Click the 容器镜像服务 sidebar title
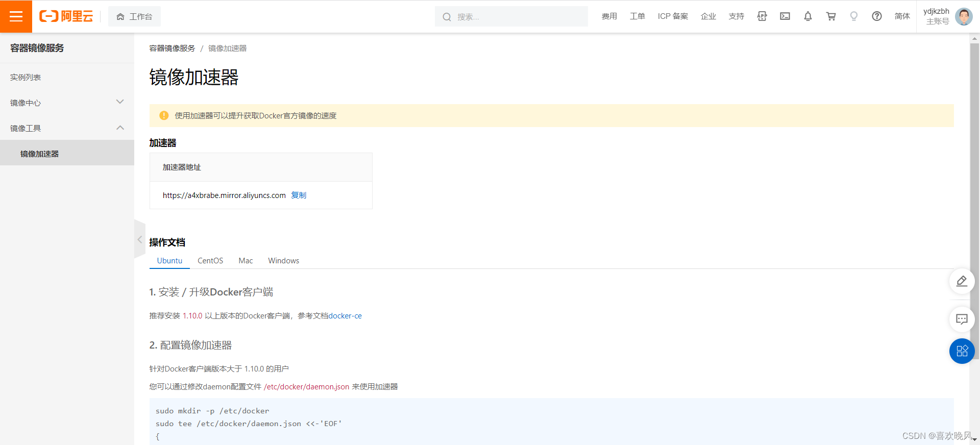980x445 pixels. [x=37, y=48]
